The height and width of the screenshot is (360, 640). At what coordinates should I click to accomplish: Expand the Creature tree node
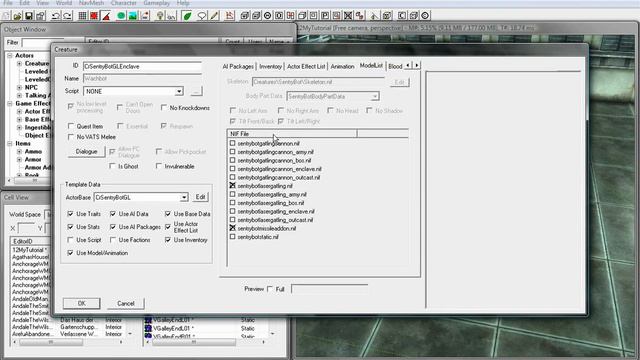19,64
